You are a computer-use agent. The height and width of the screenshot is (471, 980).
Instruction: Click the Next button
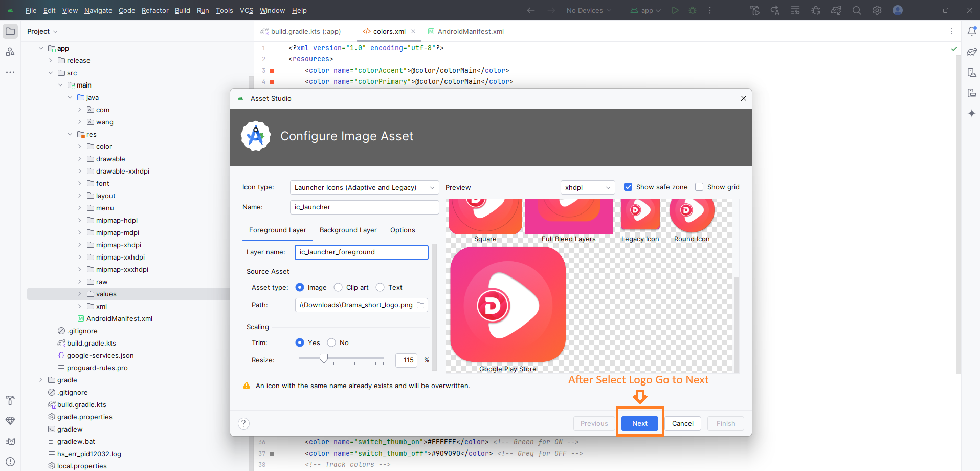coord(640,423)
